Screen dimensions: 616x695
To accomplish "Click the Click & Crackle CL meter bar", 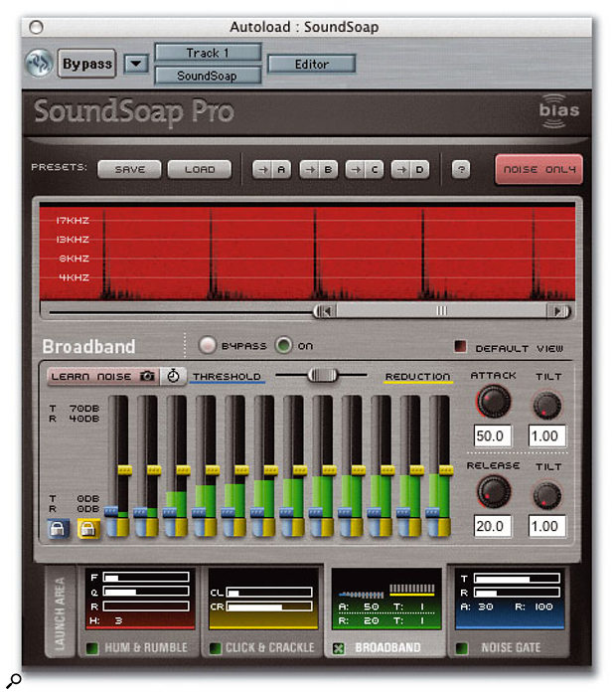I will click(x=269, y=593).
